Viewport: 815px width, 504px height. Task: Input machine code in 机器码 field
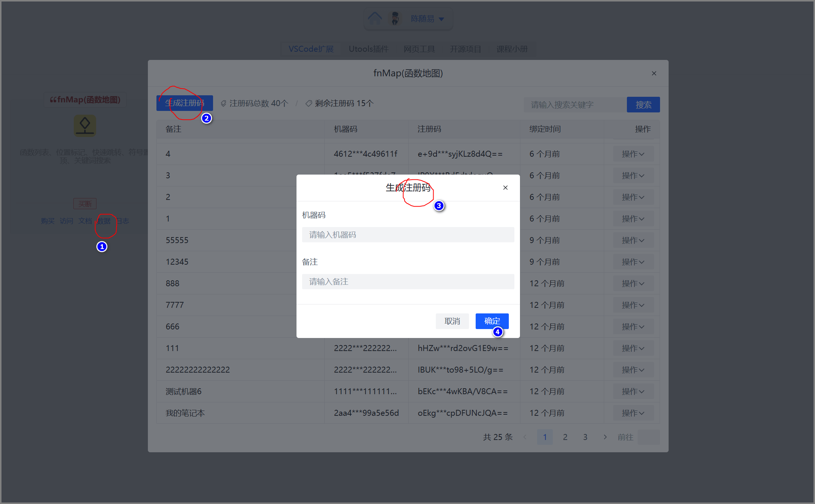pos(407,235)
